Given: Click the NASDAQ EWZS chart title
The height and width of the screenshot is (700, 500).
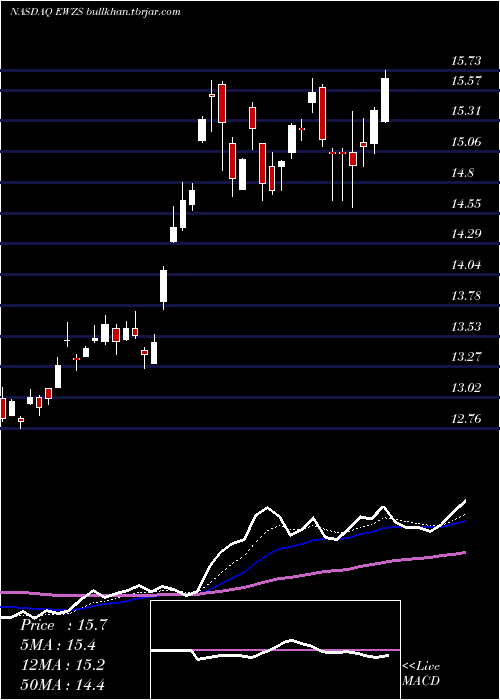Looking at the screenshot, I should (x=95, y=12).
